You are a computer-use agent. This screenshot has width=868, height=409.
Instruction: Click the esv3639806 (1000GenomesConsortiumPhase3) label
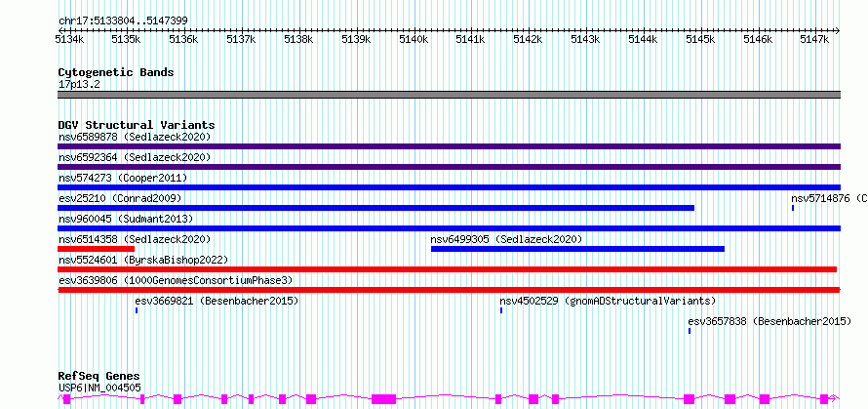[176, 280]
